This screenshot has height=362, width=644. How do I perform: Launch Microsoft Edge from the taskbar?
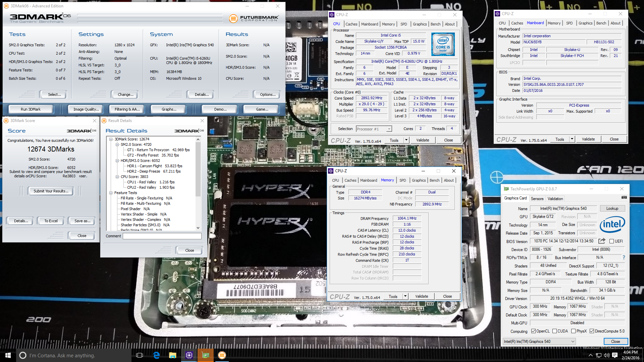pyautogui.click(x=156, y=355)
